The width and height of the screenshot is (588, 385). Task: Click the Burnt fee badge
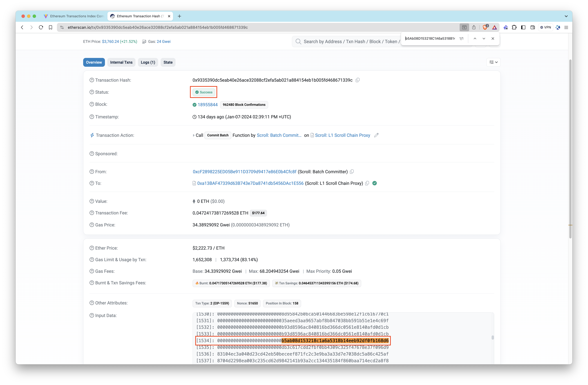[231, 283]
